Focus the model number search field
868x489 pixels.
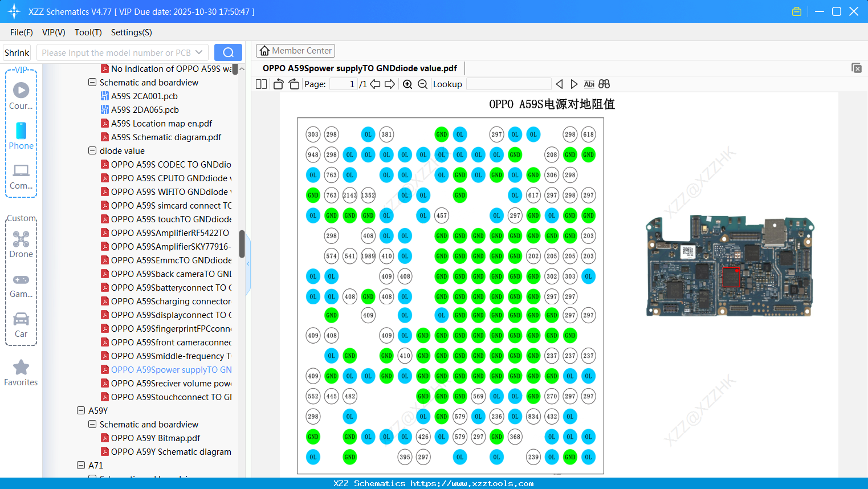117,52
